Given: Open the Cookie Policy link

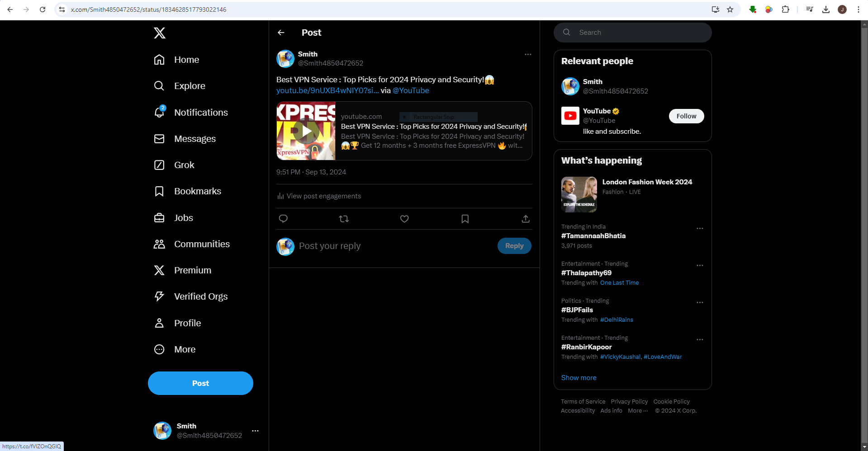Looking at the screenshot, I should click(671, 402).
